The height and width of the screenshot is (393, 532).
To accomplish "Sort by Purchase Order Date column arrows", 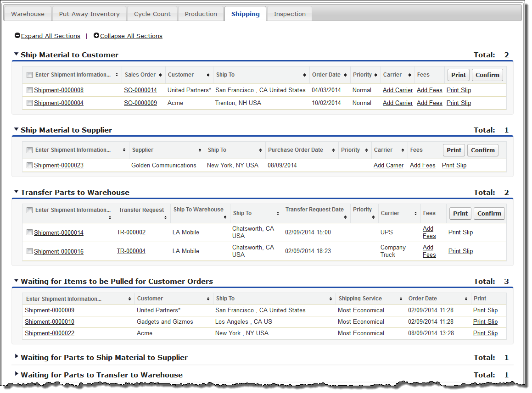I will pyautogui.click(x=333, y=150).
